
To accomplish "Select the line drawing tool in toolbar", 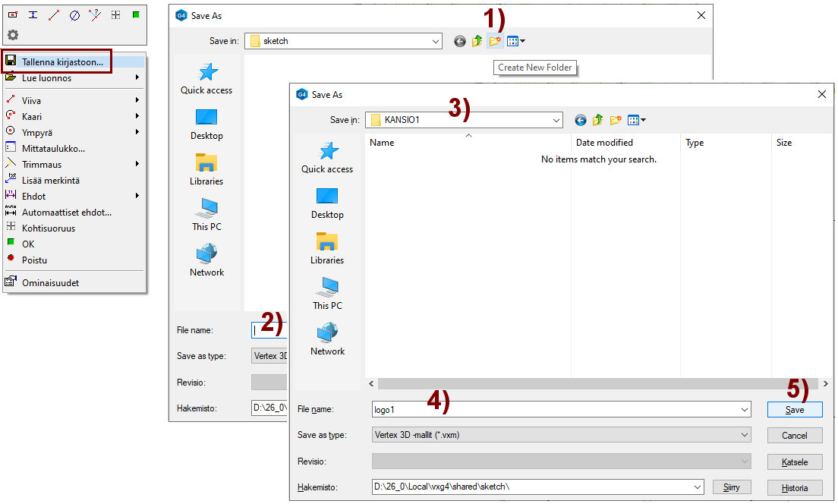I will [x=54, y=14].
